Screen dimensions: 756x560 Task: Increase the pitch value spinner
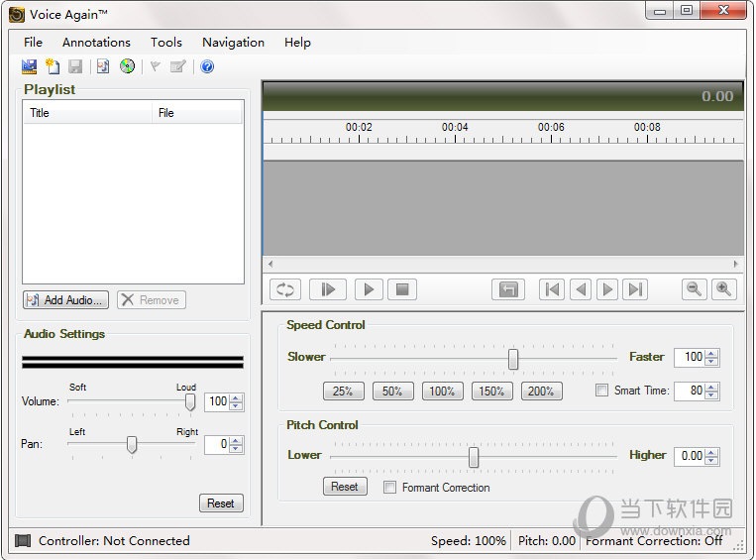click(711, 452)
